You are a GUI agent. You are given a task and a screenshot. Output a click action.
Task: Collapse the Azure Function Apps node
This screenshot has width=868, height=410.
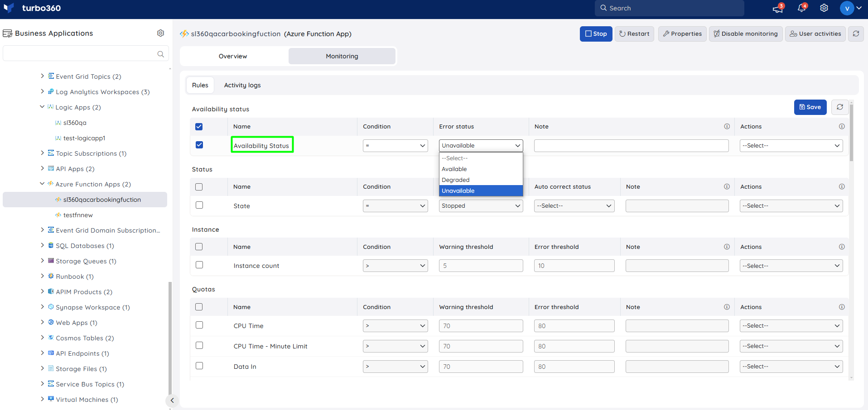click(x=42, y=184)
